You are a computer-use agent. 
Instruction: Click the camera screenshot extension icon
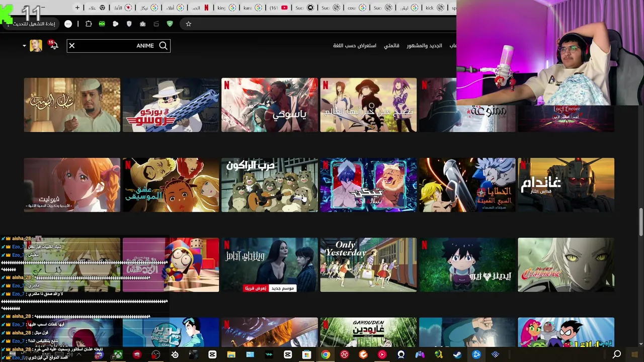coord(143,24)
